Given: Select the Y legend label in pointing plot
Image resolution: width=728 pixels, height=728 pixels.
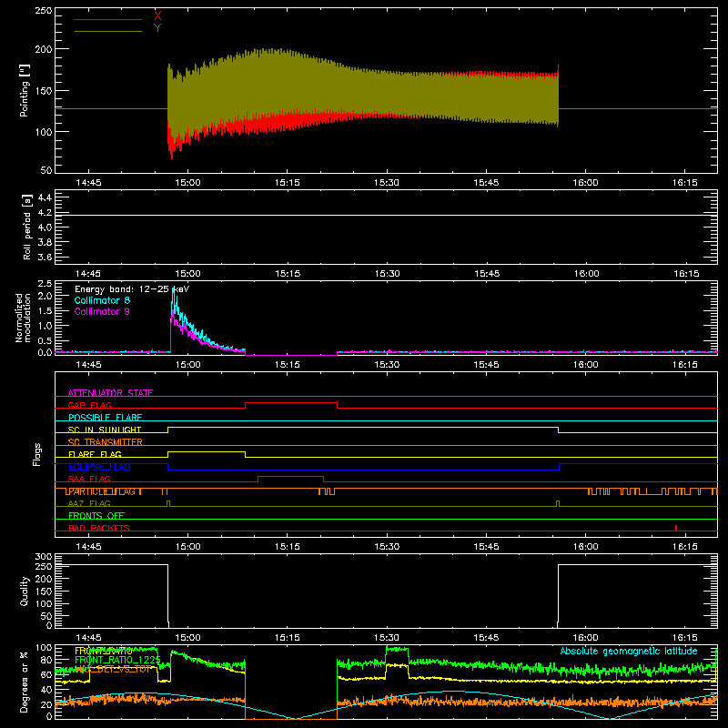Looking at the screenshot, I should click(x=157, y=28).
